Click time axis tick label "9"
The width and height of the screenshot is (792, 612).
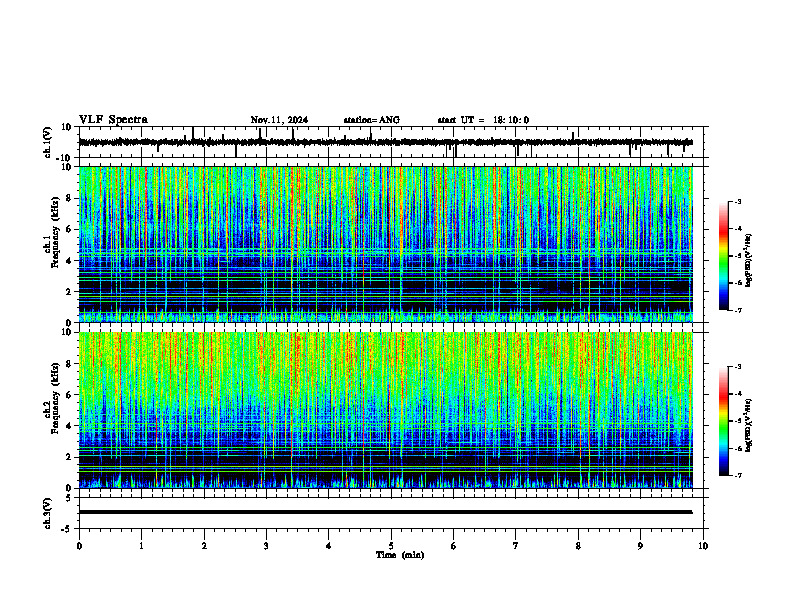pos(640,546)
